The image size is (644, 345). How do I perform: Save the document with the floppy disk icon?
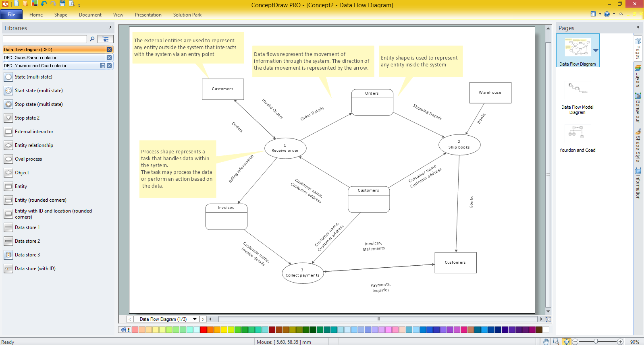(x=62, y=4)
